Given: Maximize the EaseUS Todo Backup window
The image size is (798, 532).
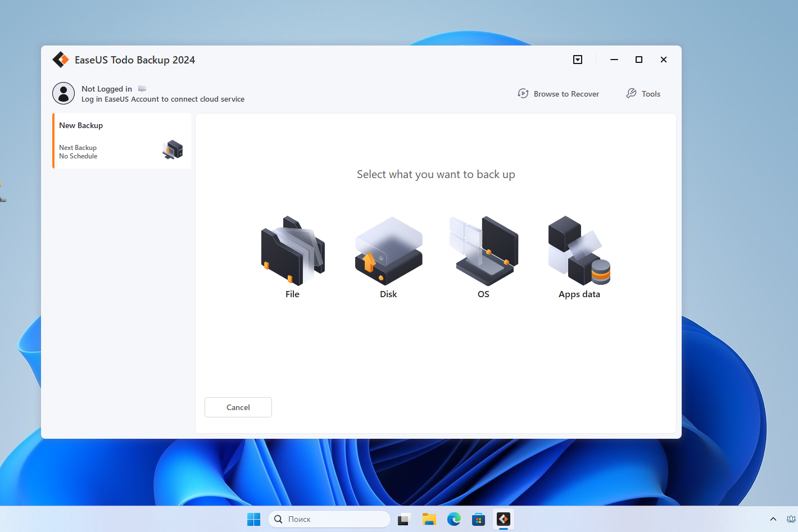Looking at the screenshot, I should click(x=639, y=60).
